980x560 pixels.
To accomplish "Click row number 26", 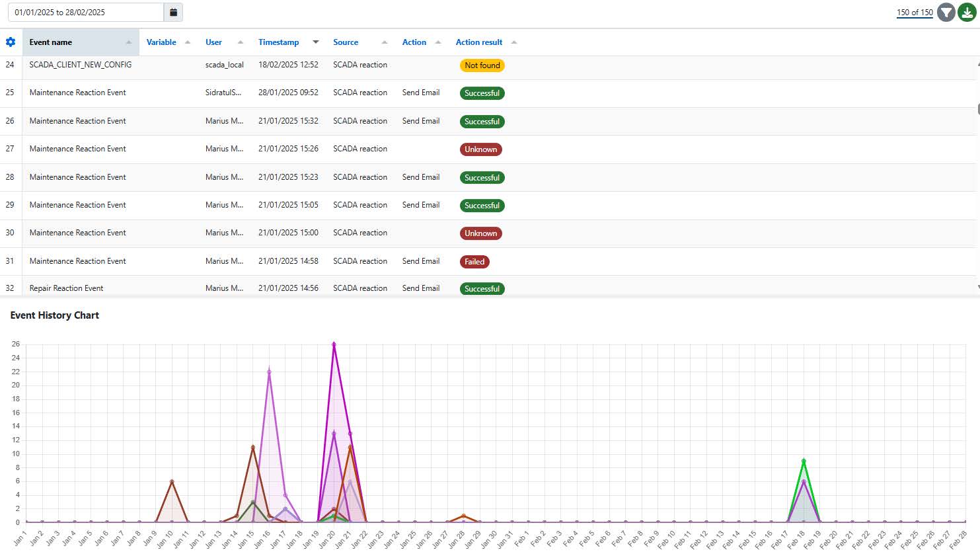I will click(10, 121).
